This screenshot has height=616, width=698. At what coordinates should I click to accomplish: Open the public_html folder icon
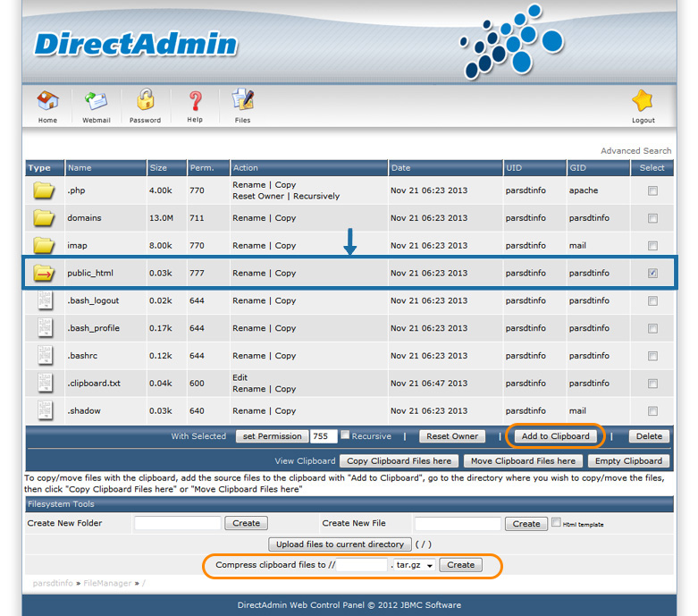(x=44, y=273)
